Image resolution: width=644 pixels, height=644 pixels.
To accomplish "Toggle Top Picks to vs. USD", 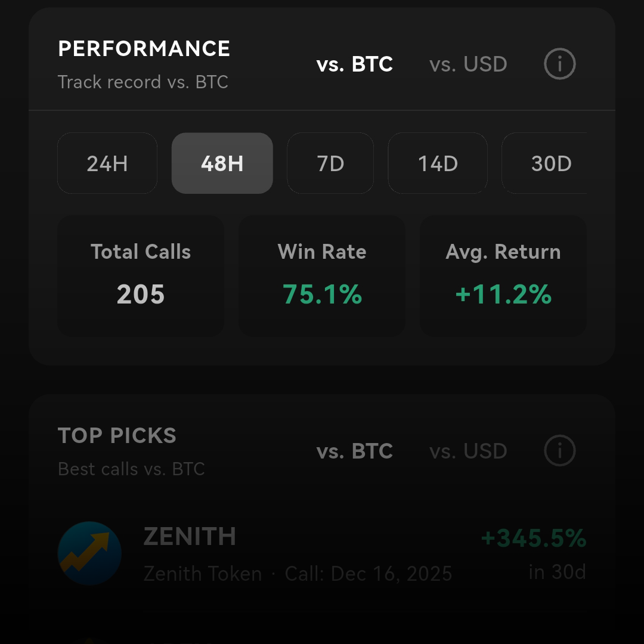I will coord(468,451).
